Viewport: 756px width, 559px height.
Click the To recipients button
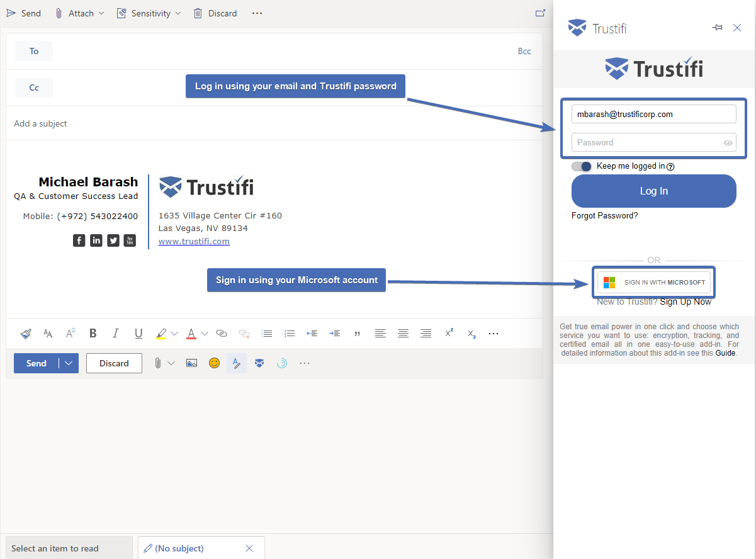[34, 51]
